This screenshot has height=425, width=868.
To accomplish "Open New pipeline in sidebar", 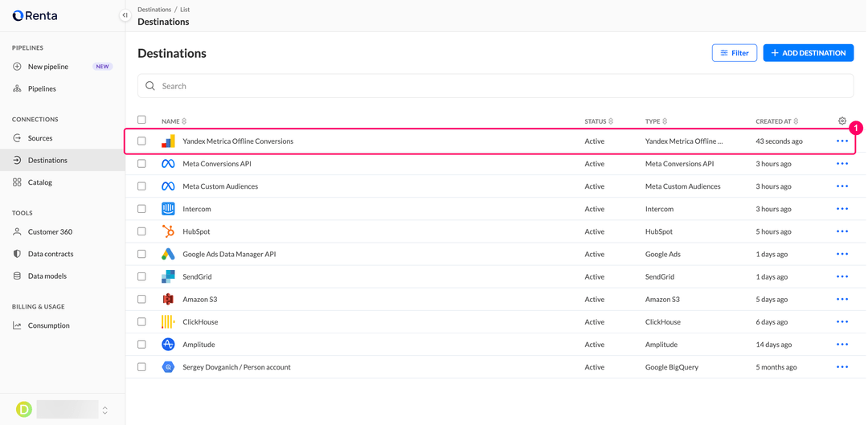I will (x=62, y=67).
